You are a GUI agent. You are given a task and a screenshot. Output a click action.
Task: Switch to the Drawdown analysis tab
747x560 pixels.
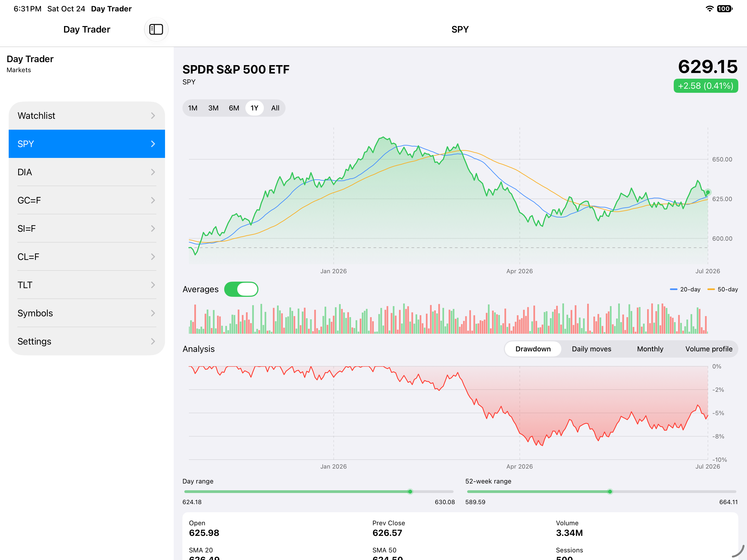point(533,349)
